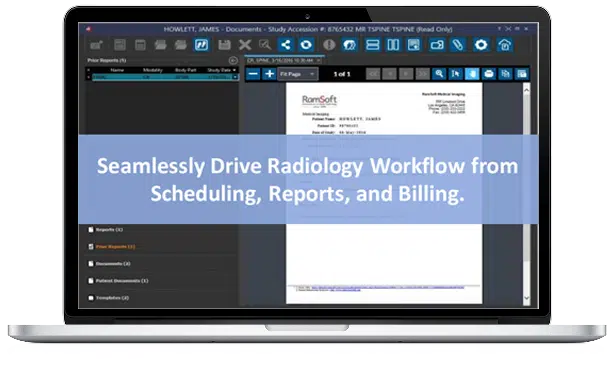Go to next page with right arrow

pos(406,74)
